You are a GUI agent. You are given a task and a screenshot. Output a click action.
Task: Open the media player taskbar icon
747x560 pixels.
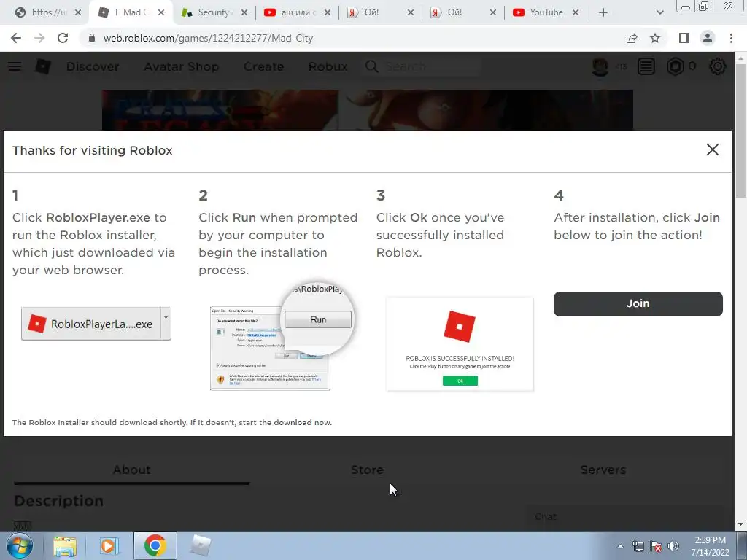click(x=109, y=545)
